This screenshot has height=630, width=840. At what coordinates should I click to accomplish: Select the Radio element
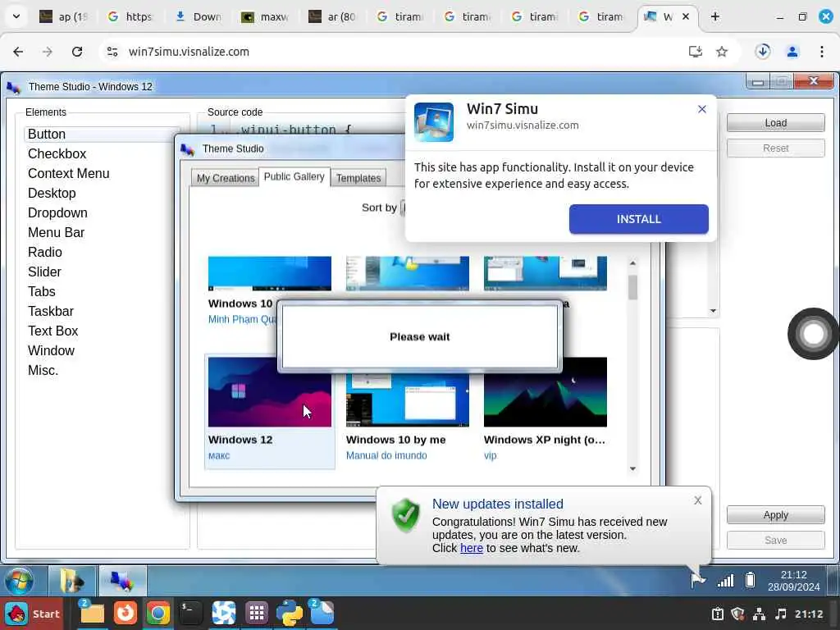tap(45, 253)
